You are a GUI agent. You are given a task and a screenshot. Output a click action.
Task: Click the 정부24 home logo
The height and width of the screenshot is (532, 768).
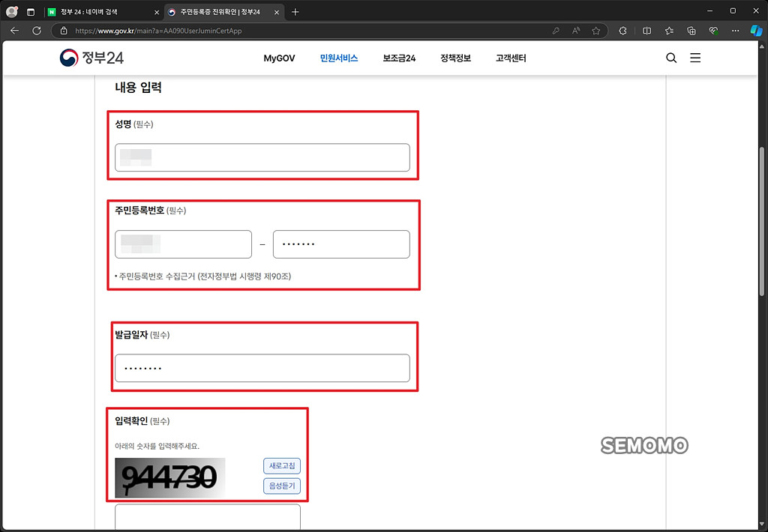point(91,58)
